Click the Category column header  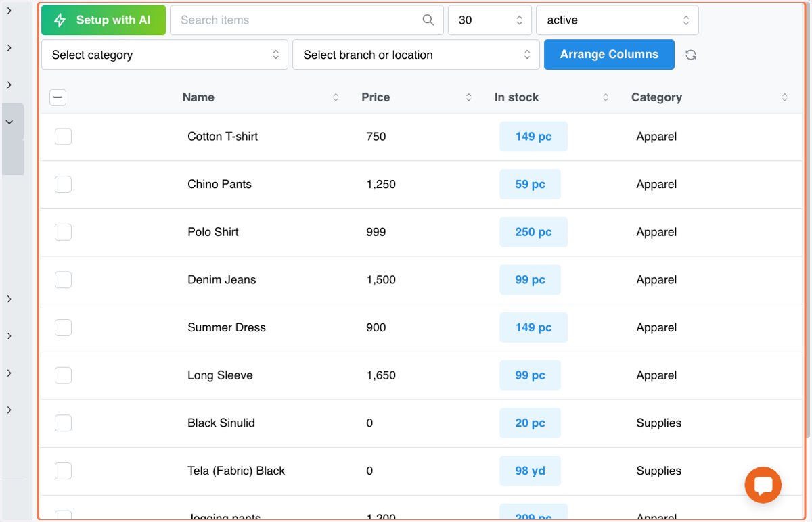[x=656, y=97]
